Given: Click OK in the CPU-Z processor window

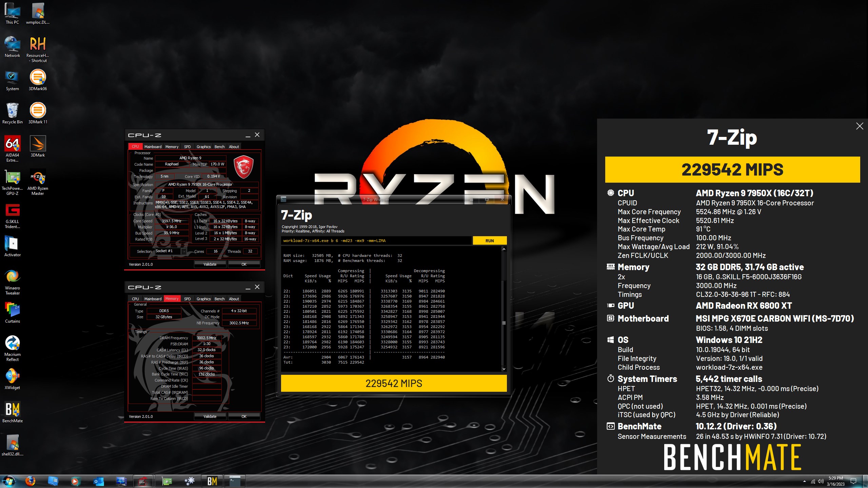Looking at the screenshot, I should (244, 264).
